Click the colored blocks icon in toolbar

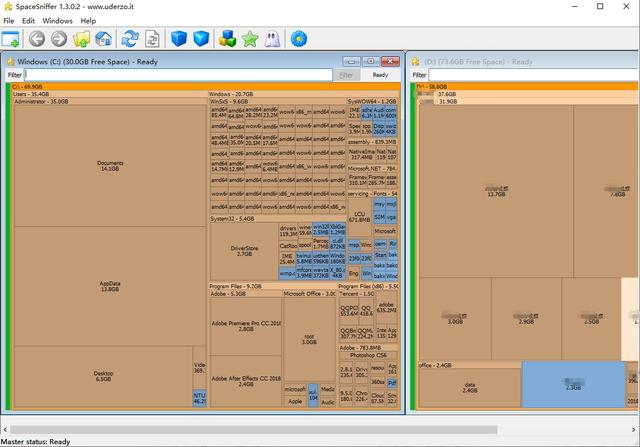(x=227, y=39)
